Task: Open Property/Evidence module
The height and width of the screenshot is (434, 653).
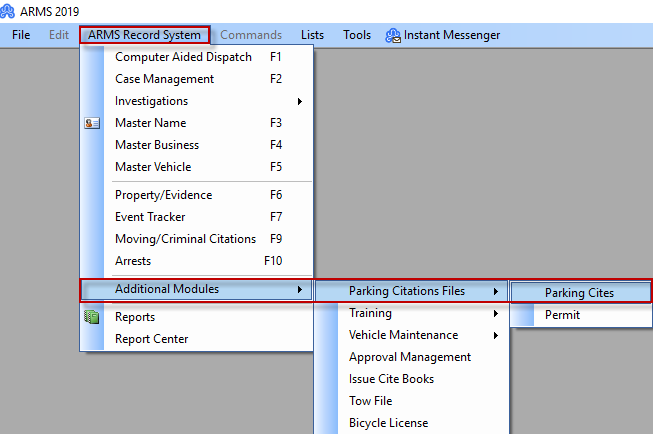Action: coord(197,195)
